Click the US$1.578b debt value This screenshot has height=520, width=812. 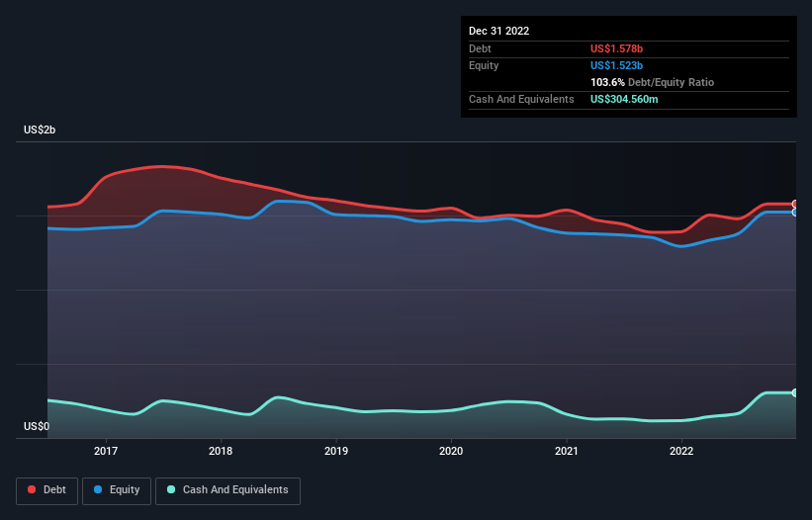(x=616, y=48)
